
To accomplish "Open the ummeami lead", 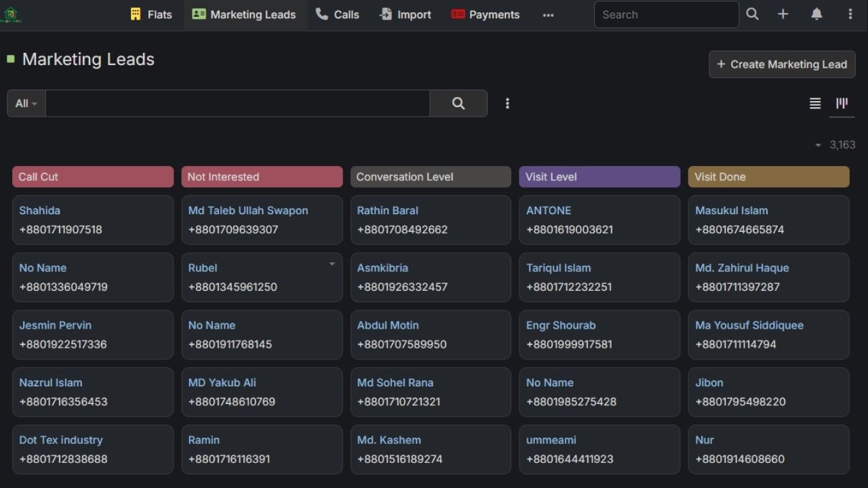I will click(x=551, y=440).
